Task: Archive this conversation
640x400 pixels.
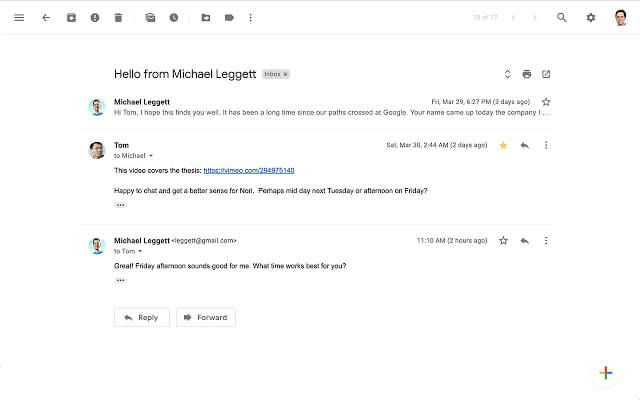Action: click(71, 18)
